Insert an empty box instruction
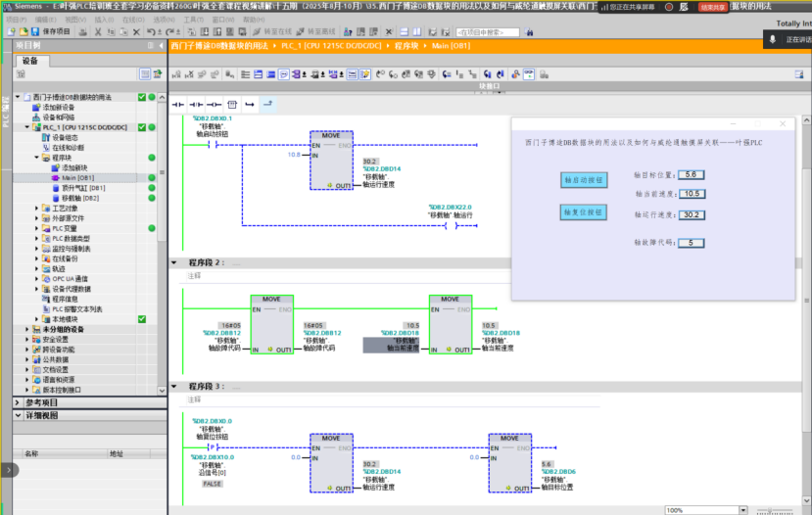This screenshot has height=515, width=812. point(232,105)
